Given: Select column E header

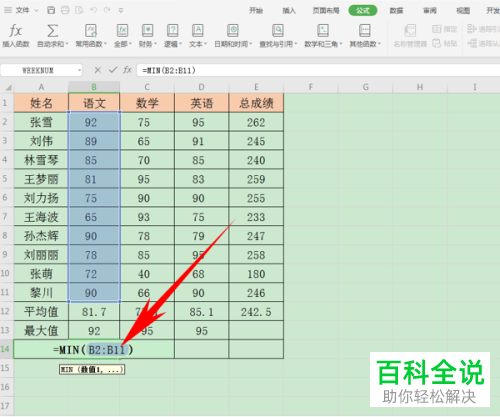Looking at the screenshot, I should tap(256, 87).
